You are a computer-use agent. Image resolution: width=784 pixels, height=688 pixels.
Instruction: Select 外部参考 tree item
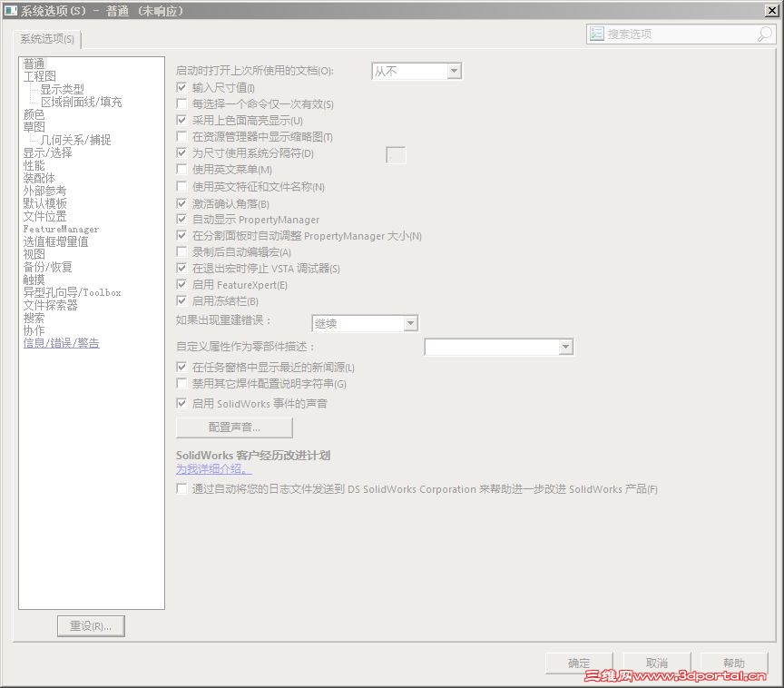coord(44,191)
